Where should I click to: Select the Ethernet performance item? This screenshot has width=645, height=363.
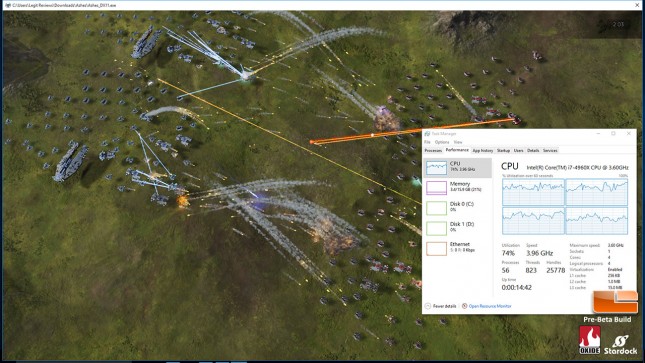point(458,248)
